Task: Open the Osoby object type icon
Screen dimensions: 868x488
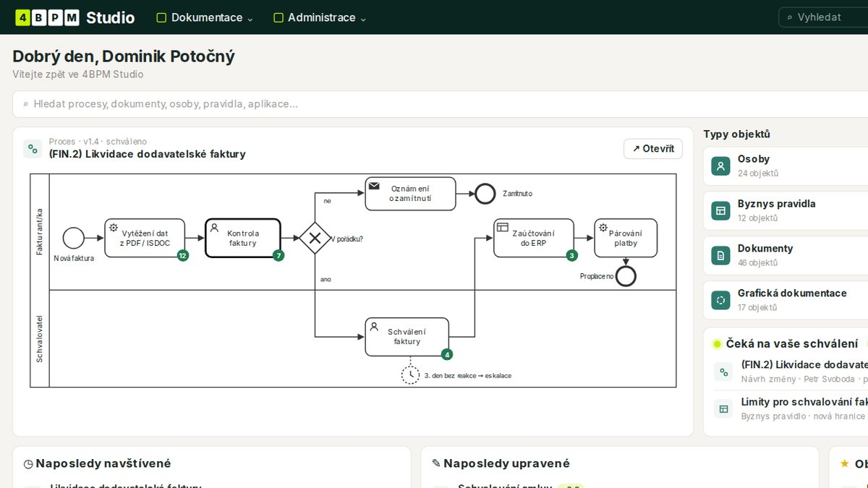Action: pyautogui.click(x=720, y=166)
